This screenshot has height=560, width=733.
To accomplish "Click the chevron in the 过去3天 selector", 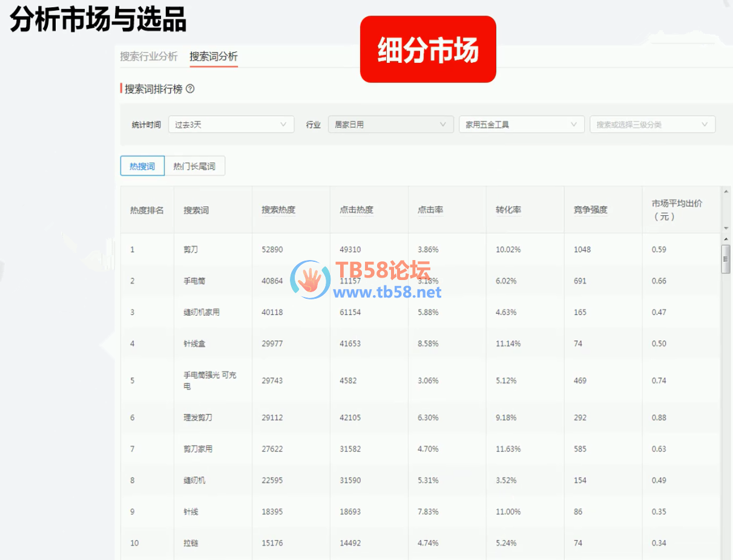I will pos(283,125).
